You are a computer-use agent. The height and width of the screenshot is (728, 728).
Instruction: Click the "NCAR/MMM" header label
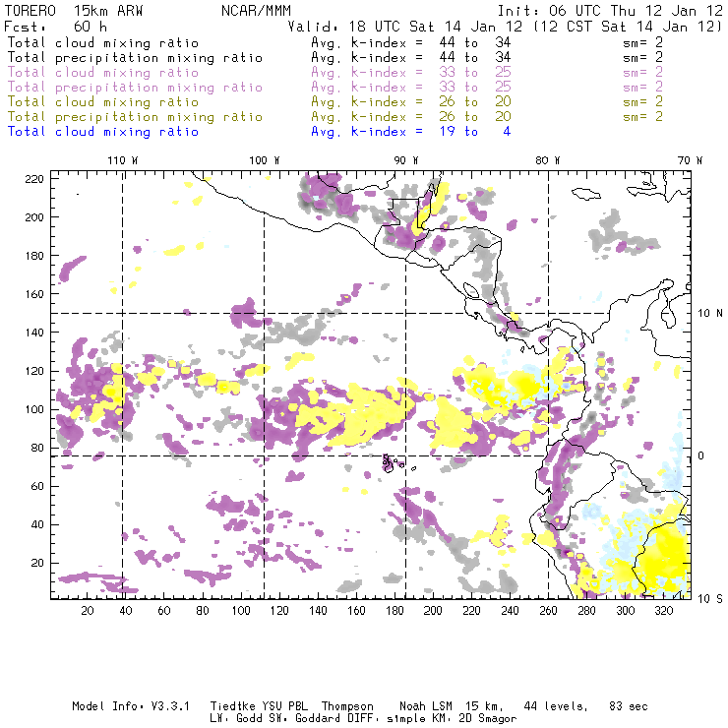coord(257,11)
